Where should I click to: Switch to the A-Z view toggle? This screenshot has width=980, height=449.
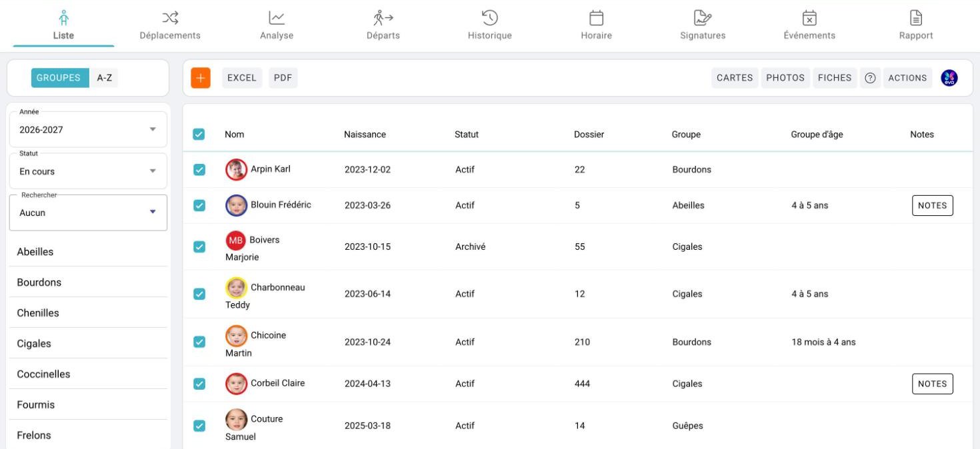105,78
